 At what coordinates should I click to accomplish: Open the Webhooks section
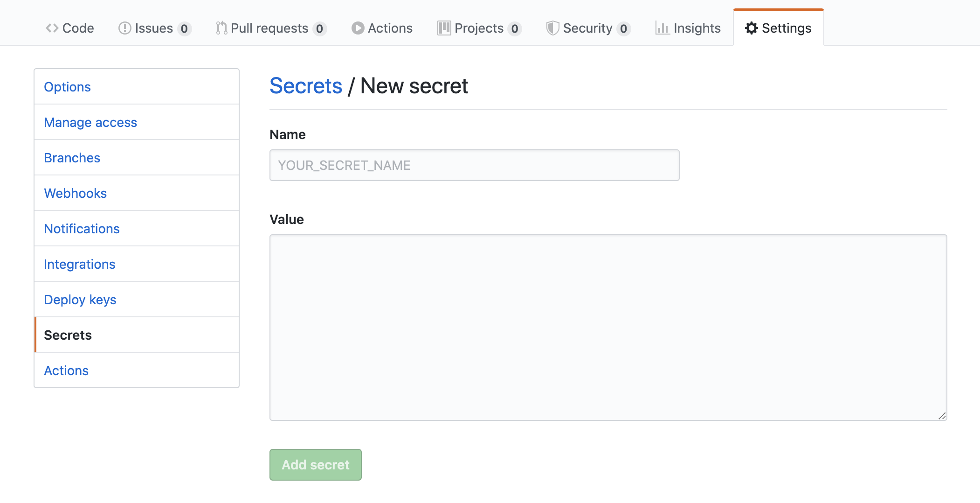pos(75,193)
